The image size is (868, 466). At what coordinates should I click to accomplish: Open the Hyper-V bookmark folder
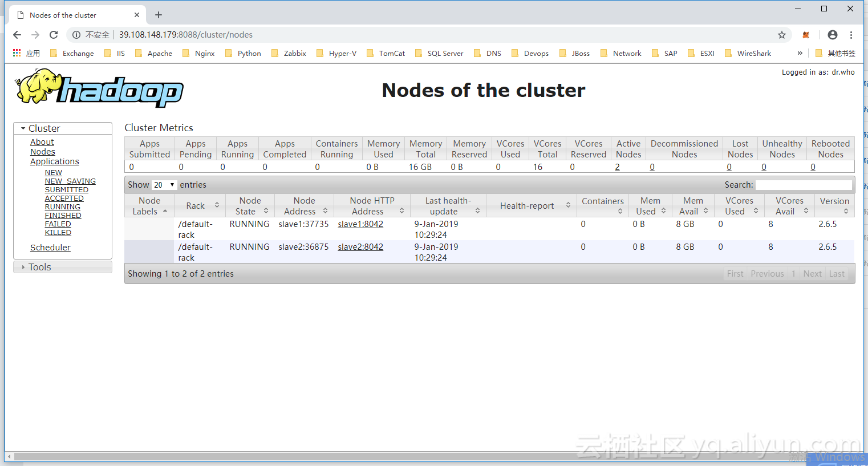[x=336, y=54]
